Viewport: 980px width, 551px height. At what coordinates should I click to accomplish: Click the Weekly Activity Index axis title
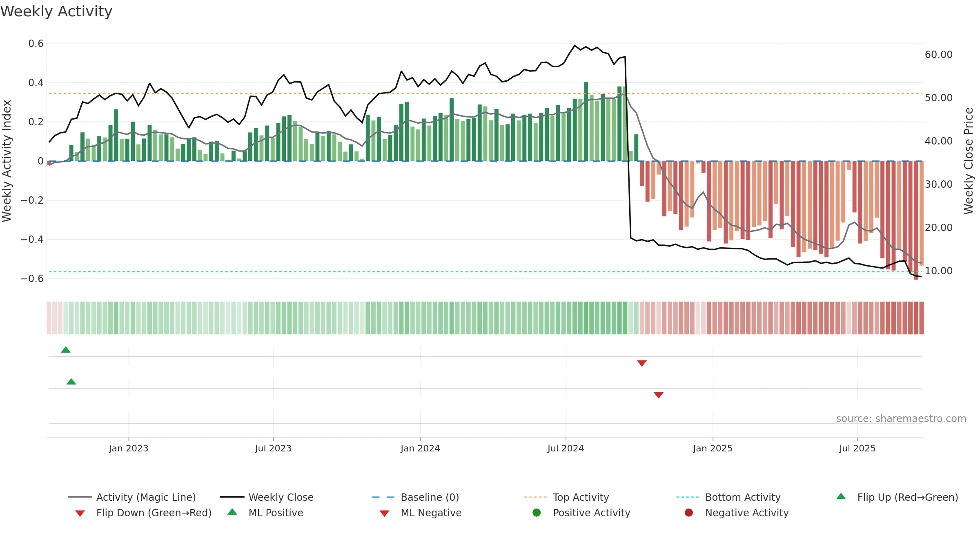point(7,161)
